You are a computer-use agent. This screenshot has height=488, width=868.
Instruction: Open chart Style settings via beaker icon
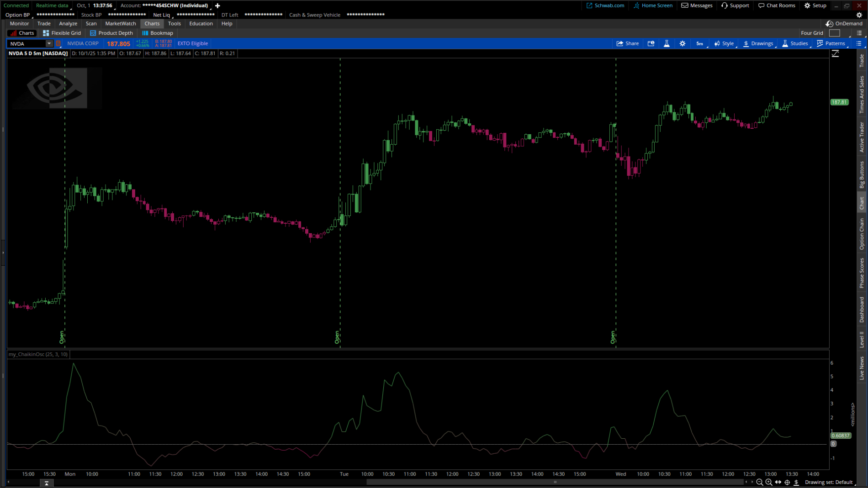[x=667, y=43]
